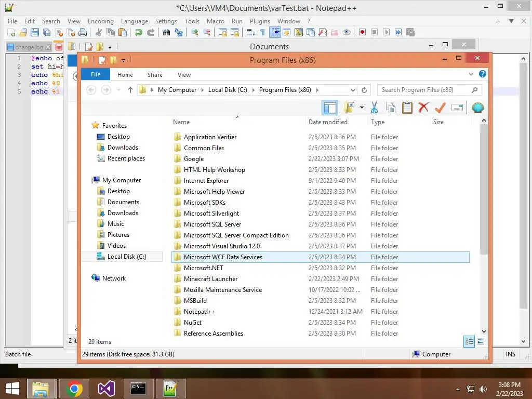Click the Up one level arrow
This screenshot has width=532, height=399.
(x=130, y=90)
